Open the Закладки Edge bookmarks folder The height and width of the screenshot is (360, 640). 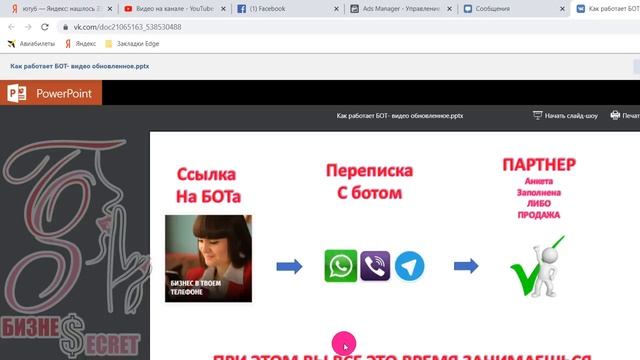(x=132, y=44)
